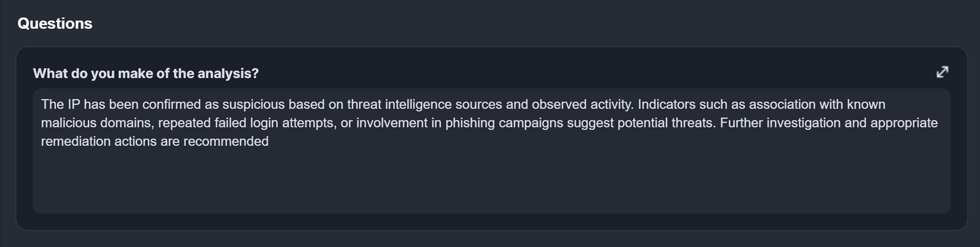Viewport: 980px width, 247px height.
Task: Place cursor before 'The IP has been'
Action: [x=41, y=104]
